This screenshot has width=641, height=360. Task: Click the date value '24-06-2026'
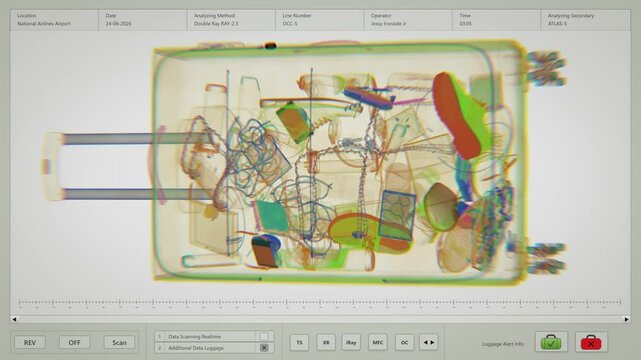[x=118, y=24]
